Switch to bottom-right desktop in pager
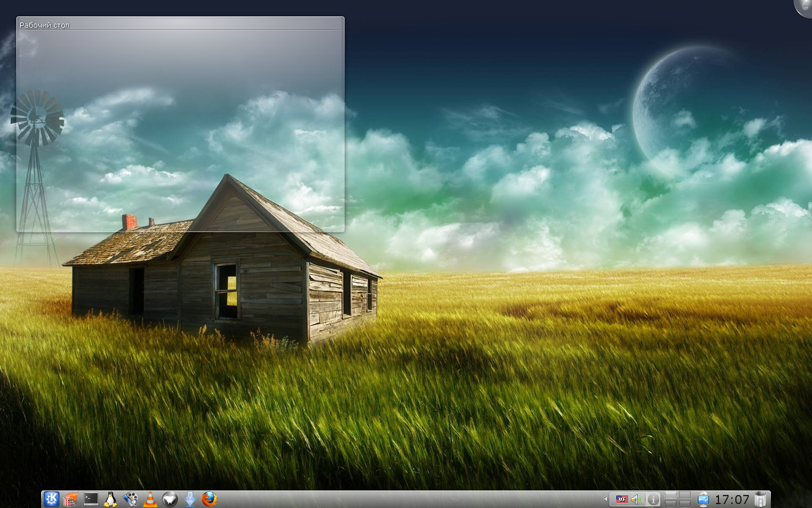 pyautogui.click(x=685, y=503)
